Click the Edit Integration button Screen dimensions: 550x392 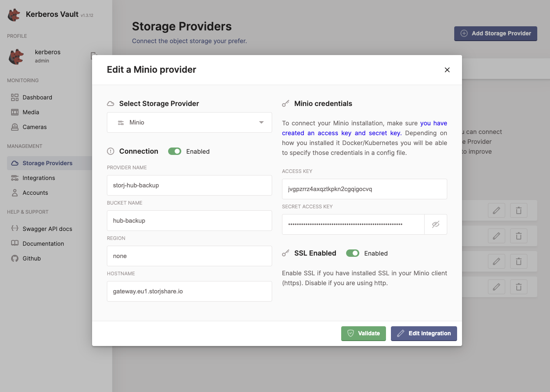(424, 333)
